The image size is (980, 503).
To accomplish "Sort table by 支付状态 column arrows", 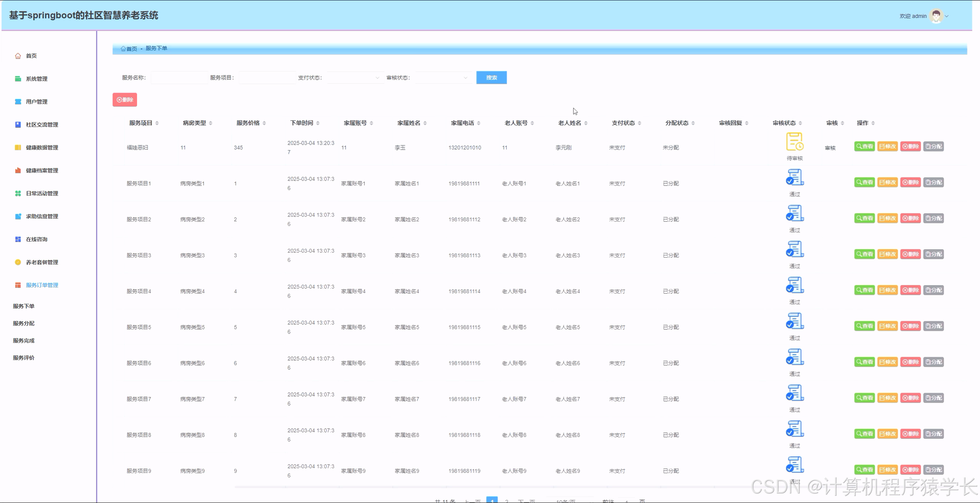I will (x=639, y=123).
